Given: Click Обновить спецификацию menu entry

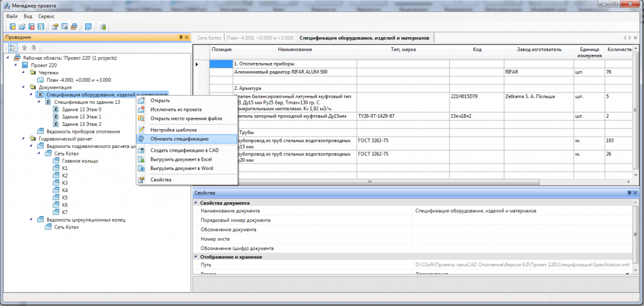Looking at the screenshot, I should tap(187, 139).
